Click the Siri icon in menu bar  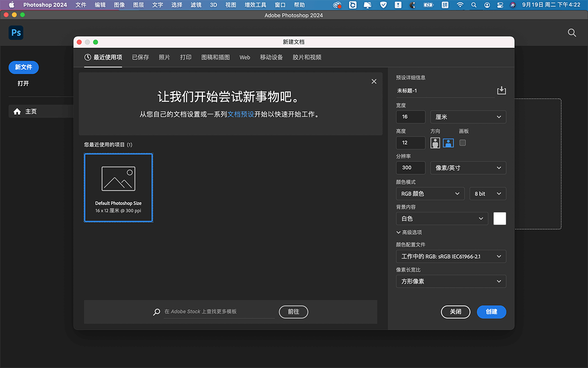pyautogui.click(x=513, y=5)
